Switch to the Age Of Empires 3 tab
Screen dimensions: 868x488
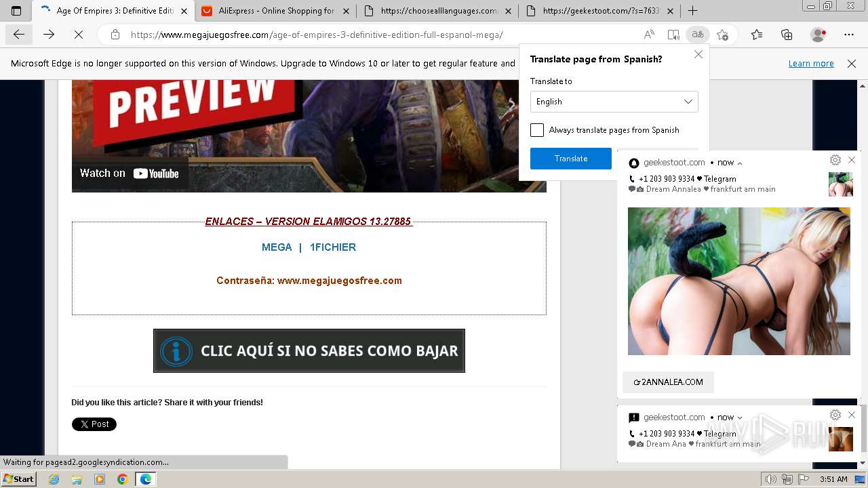[x=113, y=11]
